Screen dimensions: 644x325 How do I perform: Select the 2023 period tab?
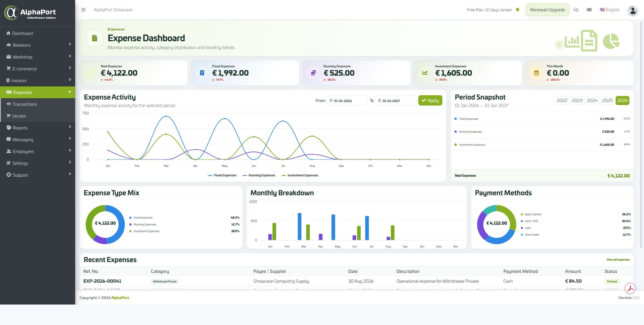pos(577,101)
